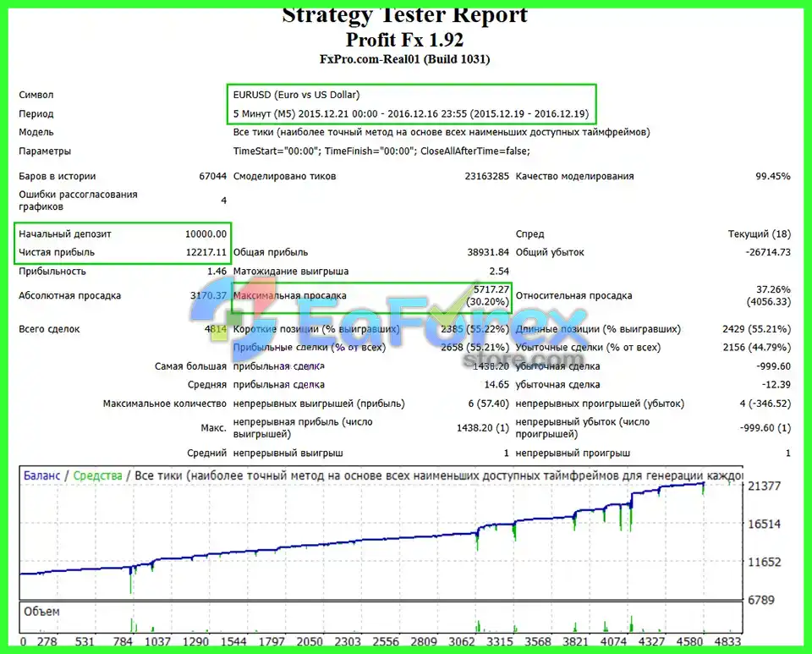This screenshot has width=812, height=654.
Task: Click the "Прибыльность" label
Action: 52,272
